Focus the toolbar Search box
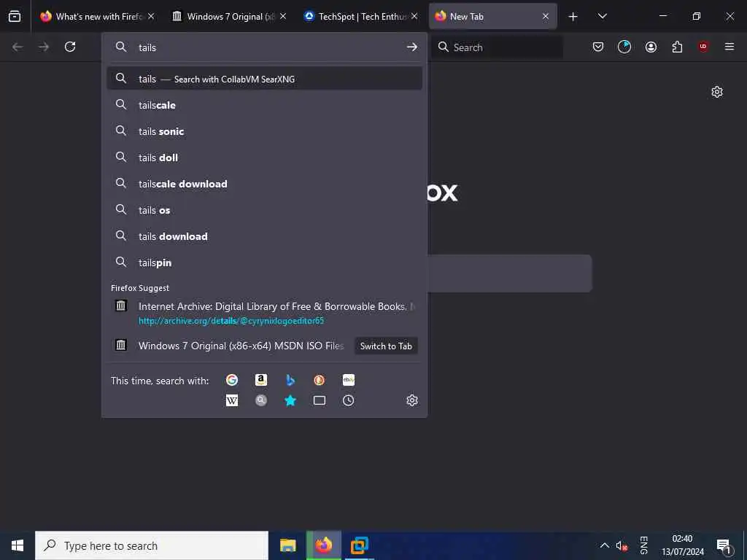Image resolution: width=747 pixels, height=560 pixels. coord(498,47)
